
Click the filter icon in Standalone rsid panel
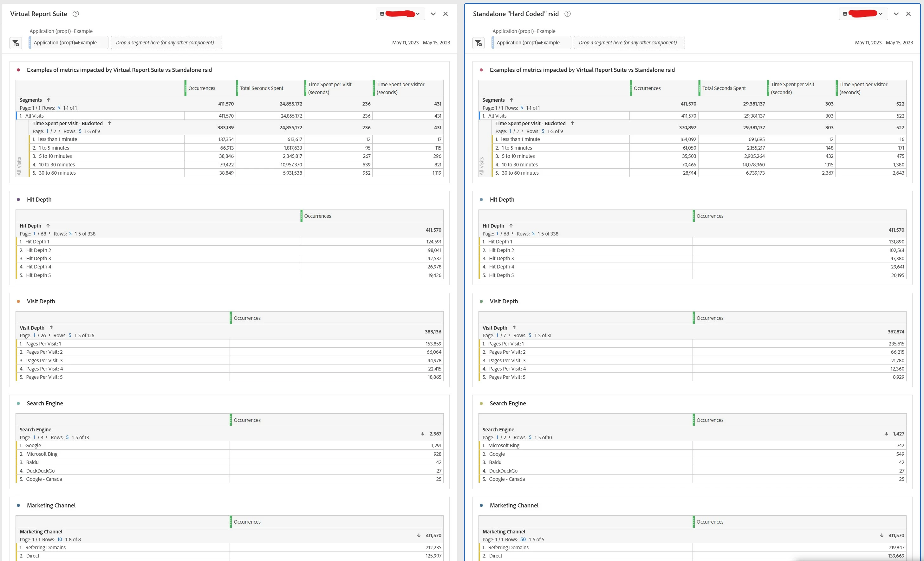pyautogui.click(x=478, y=43)
